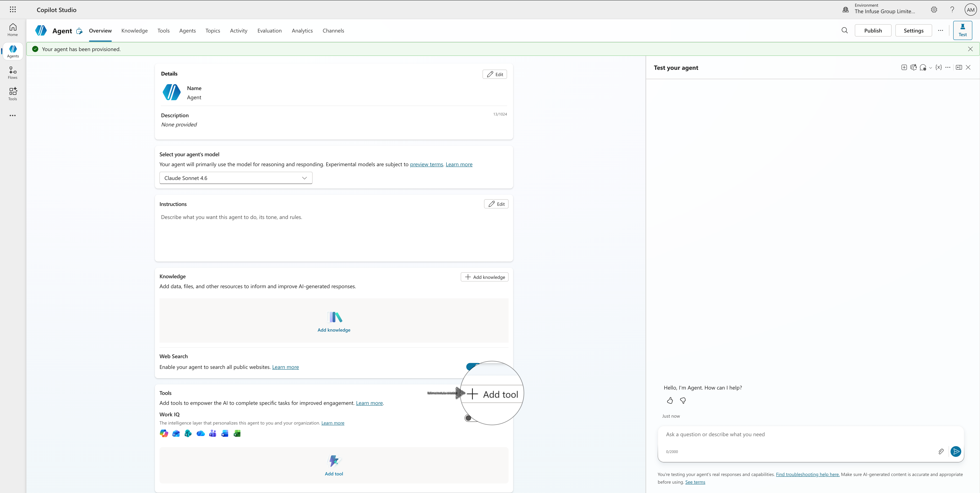Send the message with the send icon
The width and height of the screenshot is (980, 493).
point(956,452)
